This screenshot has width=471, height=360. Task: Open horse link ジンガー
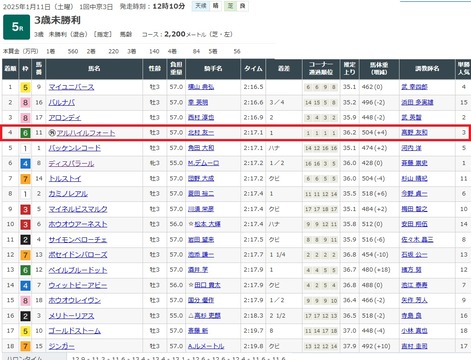coord(62,346)
